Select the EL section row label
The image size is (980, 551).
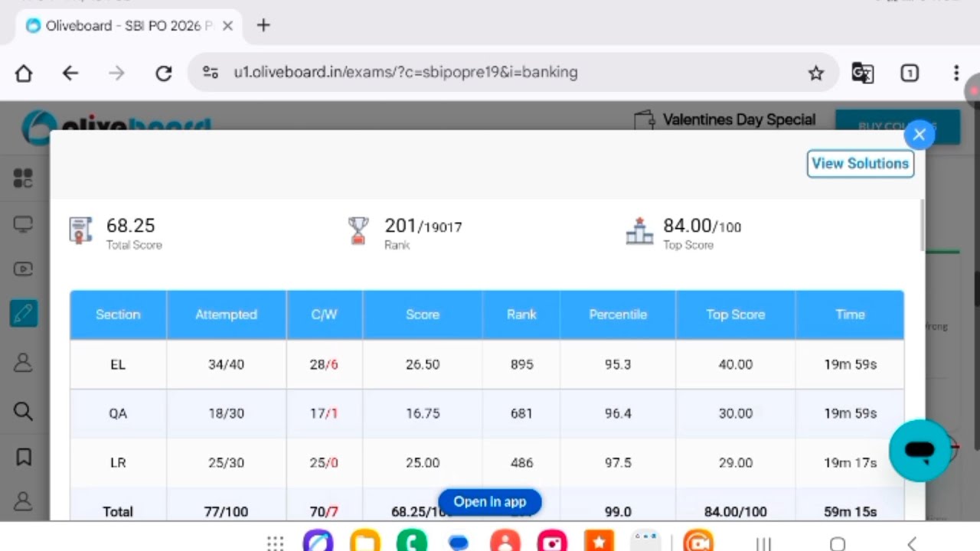[x=118, y=364]
